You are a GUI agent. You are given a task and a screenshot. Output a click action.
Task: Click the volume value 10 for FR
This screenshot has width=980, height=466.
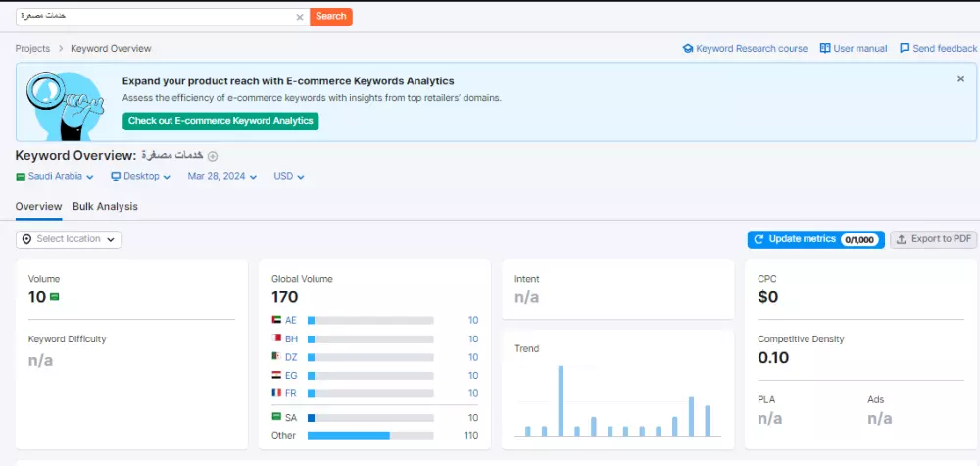click(473, 393)
